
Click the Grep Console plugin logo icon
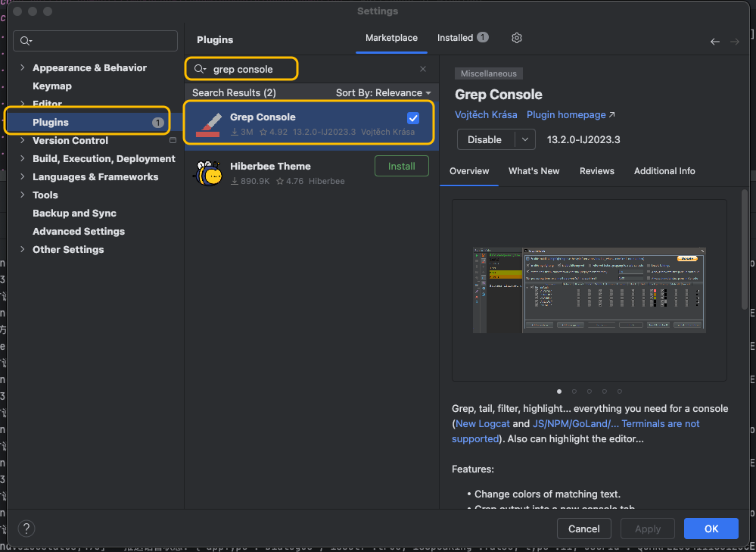point(208,124)
